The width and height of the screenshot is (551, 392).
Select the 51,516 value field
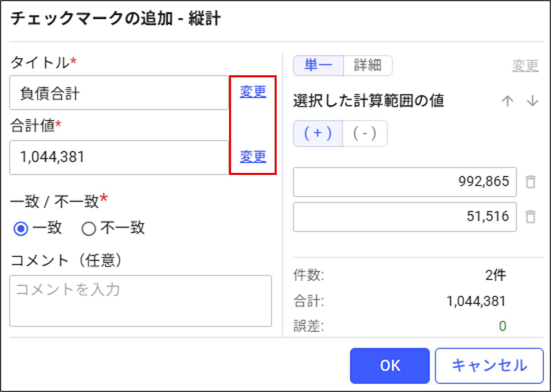(x=405, y=217)
